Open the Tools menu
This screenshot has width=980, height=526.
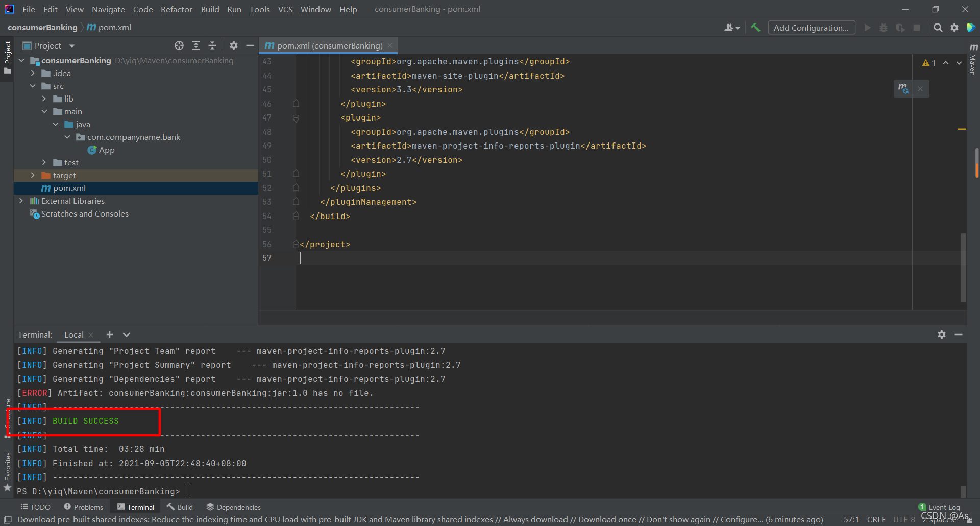coord(259,9)
